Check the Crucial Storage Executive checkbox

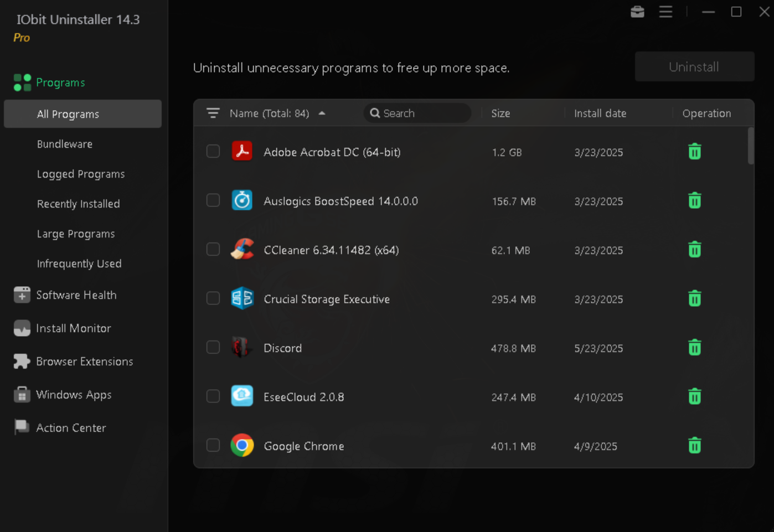pyautogui.click(x=213, y=298)
